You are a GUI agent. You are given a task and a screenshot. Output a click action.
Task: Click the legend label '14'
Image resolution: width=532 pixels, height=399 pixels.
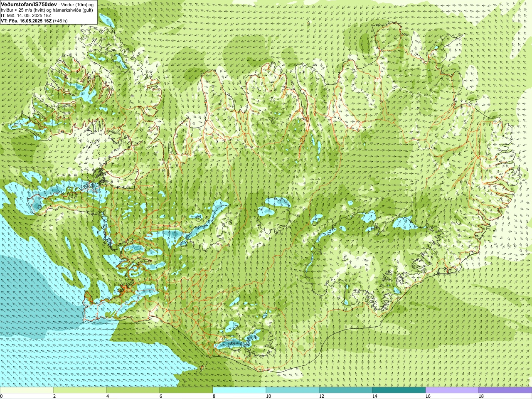[374, 396]
